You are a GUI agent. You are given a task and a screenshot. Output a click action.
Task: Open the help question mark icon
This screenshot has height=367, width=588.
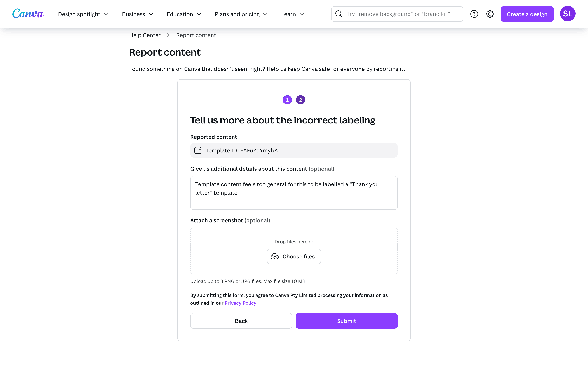point(474,14)
